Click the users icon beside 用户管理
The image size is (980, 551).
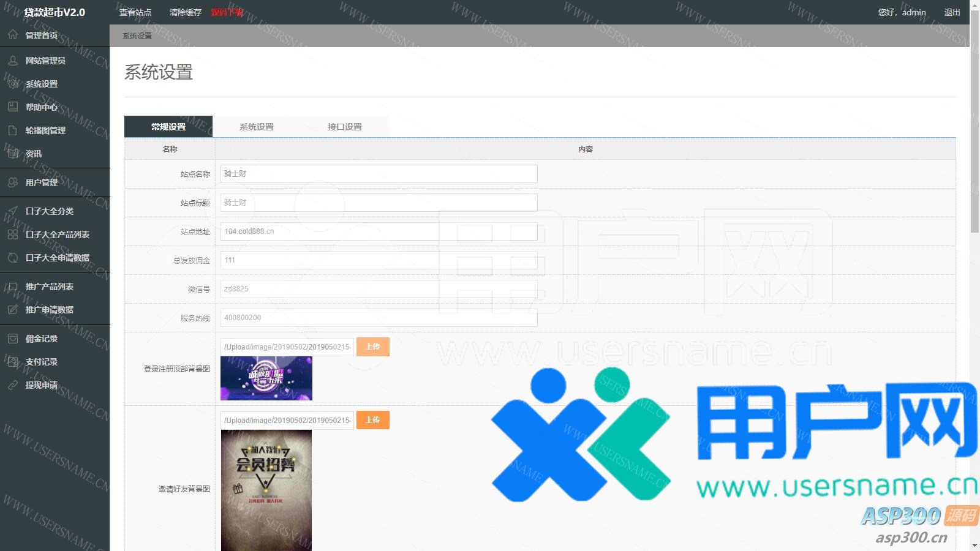pos(13,182)
